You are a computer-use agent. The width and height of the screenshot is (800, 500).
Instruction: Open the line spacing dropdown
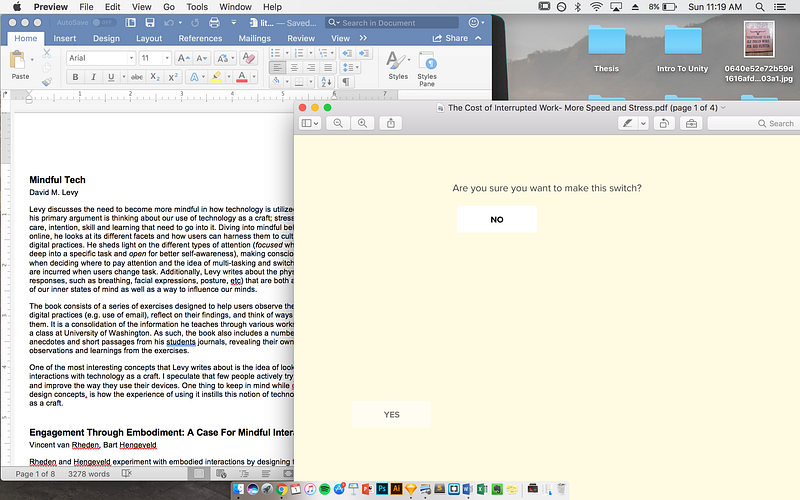click(x=350, y=67)
